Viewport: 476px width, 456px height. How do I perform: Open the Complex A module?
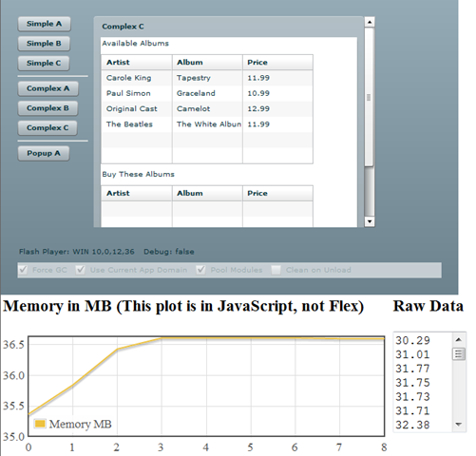click(x=48, y=88)
